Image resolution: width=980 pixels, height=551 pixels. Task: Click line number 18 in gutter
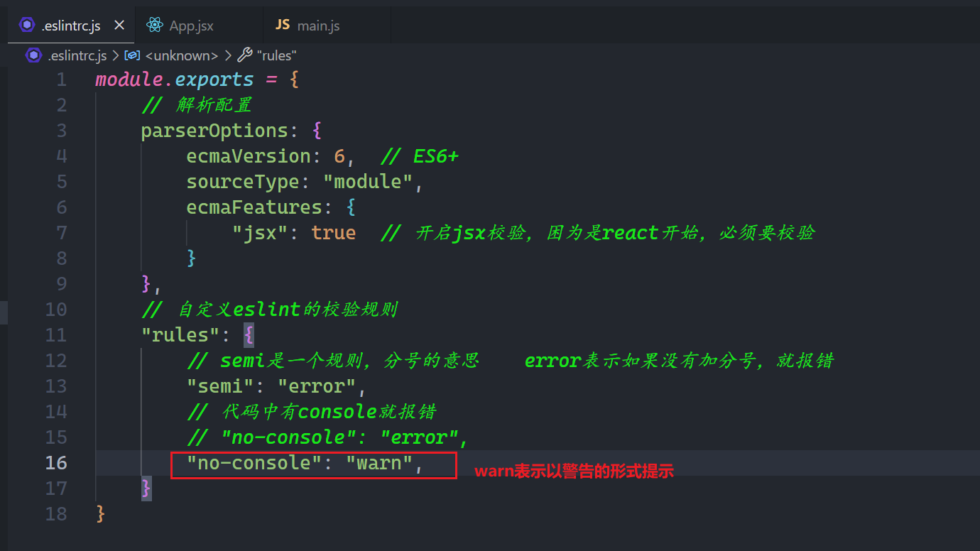(56, 514)
